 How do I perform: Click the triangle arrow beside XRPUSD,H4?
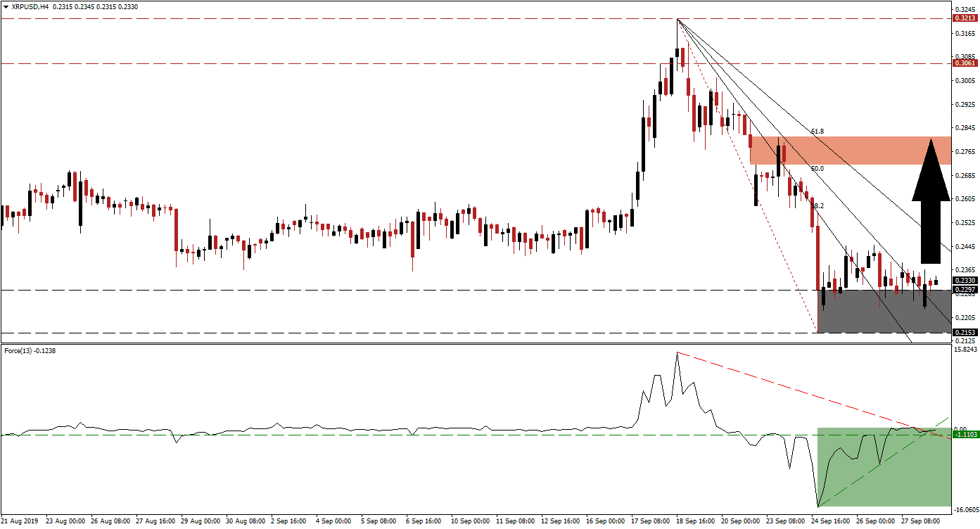[5, 5]
